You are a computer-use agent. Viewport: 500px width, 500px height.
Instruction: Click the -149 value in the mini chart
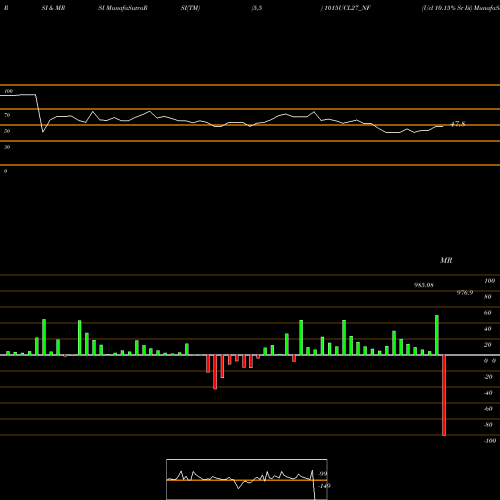point(324,486)
